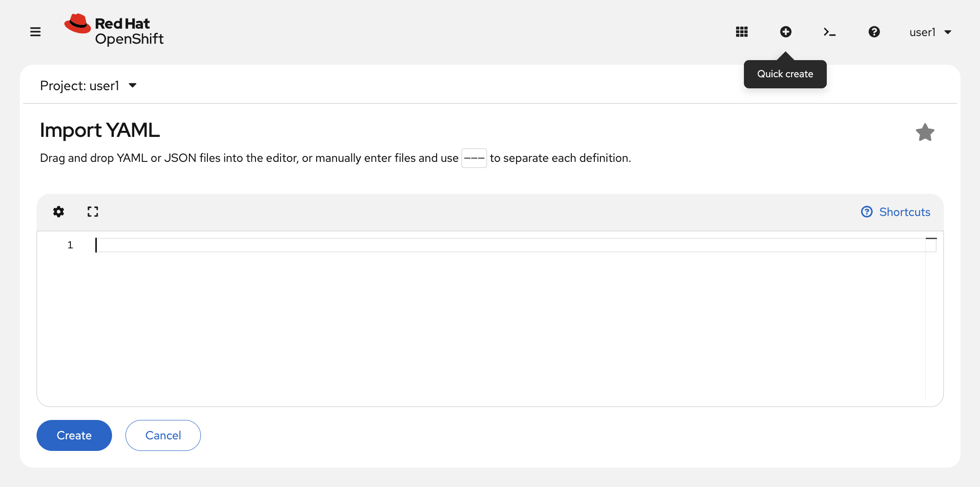Enter fullscreen mode for the editor
Image resolution: width=980 pixels, height=487 pixels.
coord(93,211)
